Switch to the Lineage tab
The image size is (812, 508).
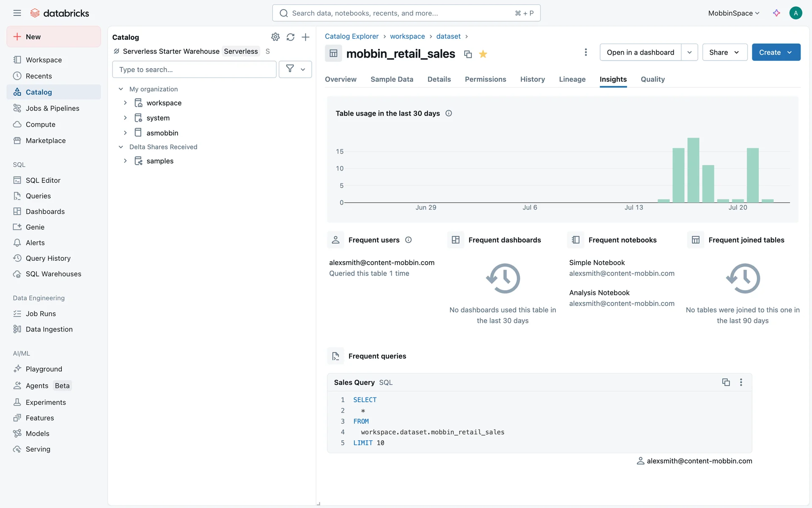[x=572, y=79]
